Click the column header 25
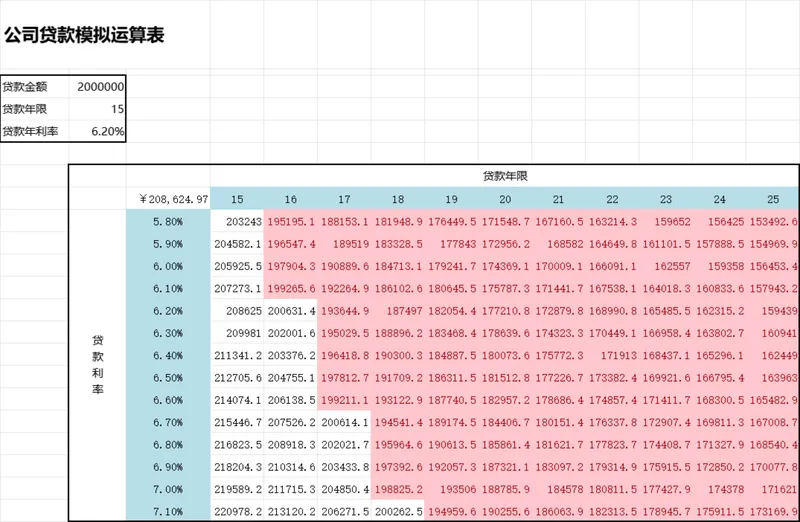 [773, 199]
